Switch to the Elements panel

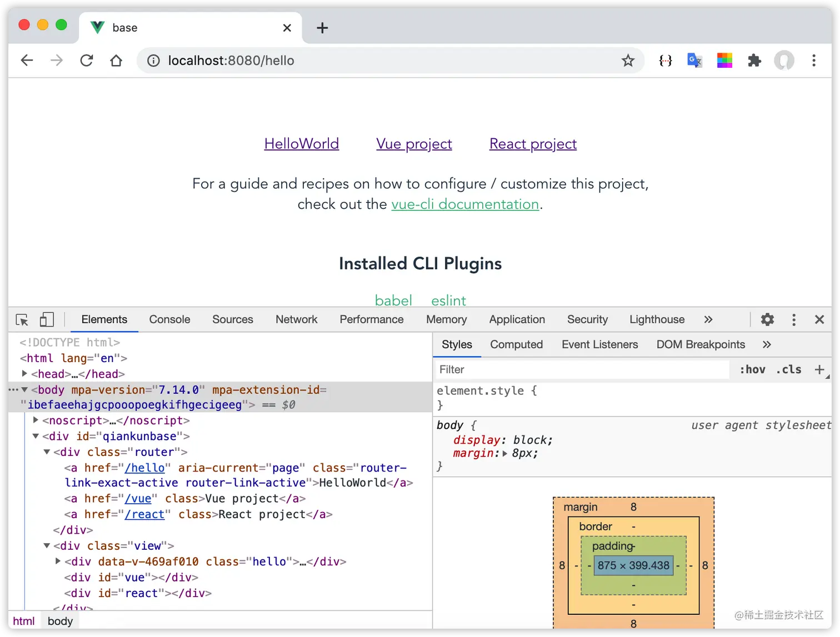104,319
